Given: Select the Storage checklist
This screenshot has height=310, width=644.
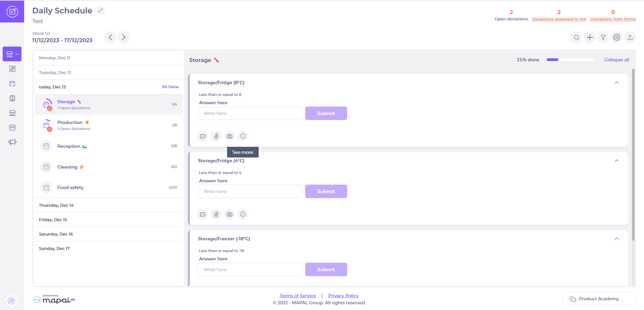Looking at the screenshot, I should tap(109, 104).
